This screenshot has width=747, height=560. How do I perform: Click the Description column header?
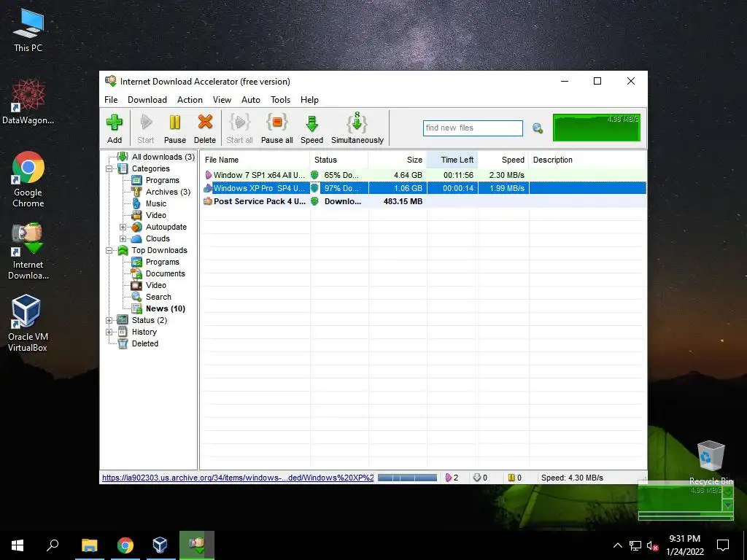point(587,160)
